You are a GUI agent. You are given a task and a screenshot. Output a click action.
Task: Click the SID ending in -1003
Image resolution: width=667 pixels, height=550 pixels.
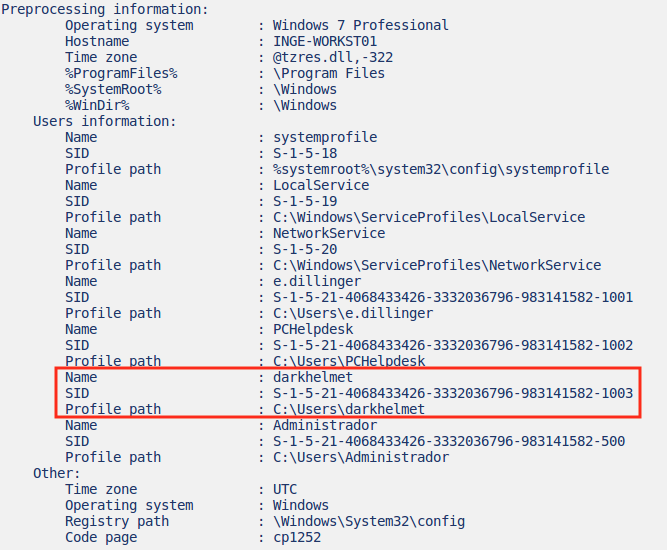(453, 393)
